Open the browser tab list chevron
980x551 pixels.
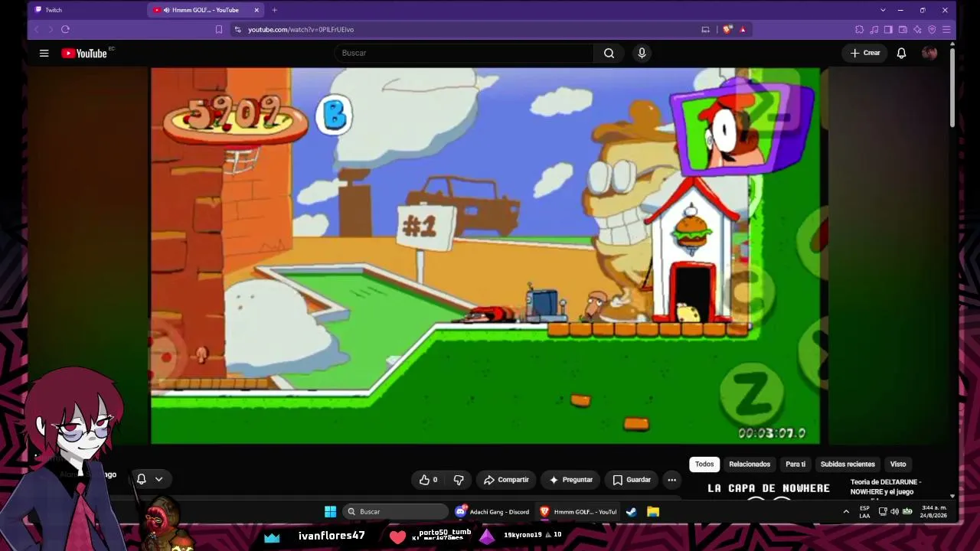click(883, 10)
